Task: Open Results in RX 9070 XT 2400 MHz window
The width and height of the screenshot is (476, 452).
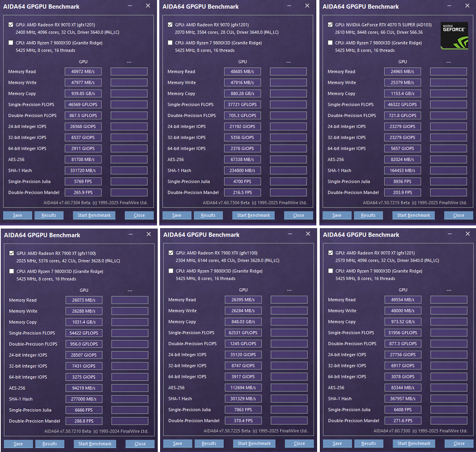Action: 49,215
